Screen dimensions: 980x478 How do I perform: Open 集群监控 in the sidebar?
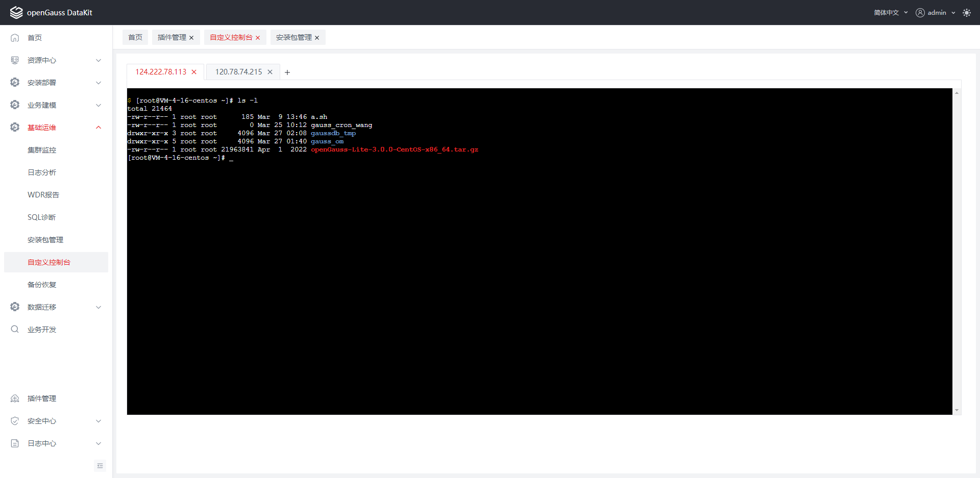coord(42,150)
